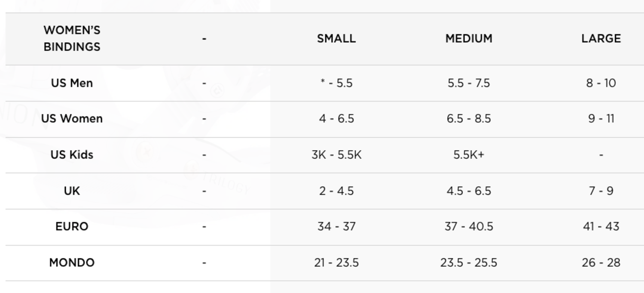The height and width of the screenshot is (293, 644).
Task: Click the US Kids row label
Action: pyautogui.click(x=72, y=155)
